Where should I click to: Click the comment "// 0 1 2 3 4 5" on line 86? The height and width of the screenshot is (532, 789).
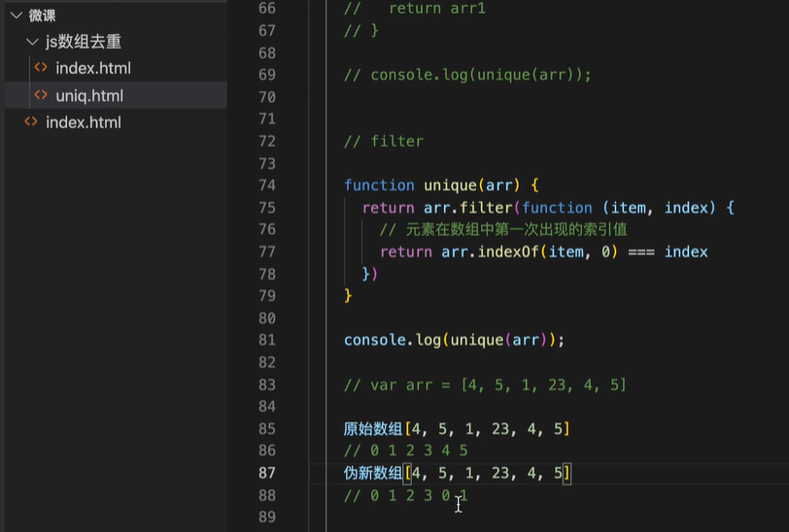406,451
